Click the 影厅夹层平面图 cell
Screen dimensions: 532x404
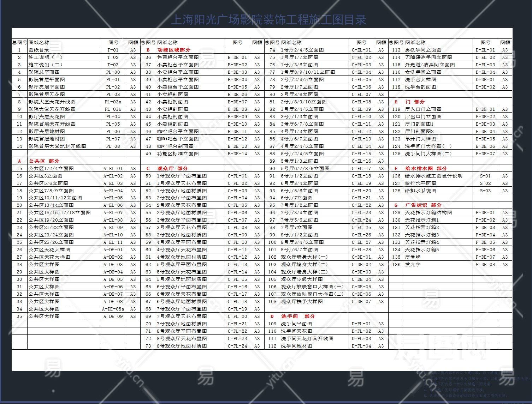(x=47, y=87)
